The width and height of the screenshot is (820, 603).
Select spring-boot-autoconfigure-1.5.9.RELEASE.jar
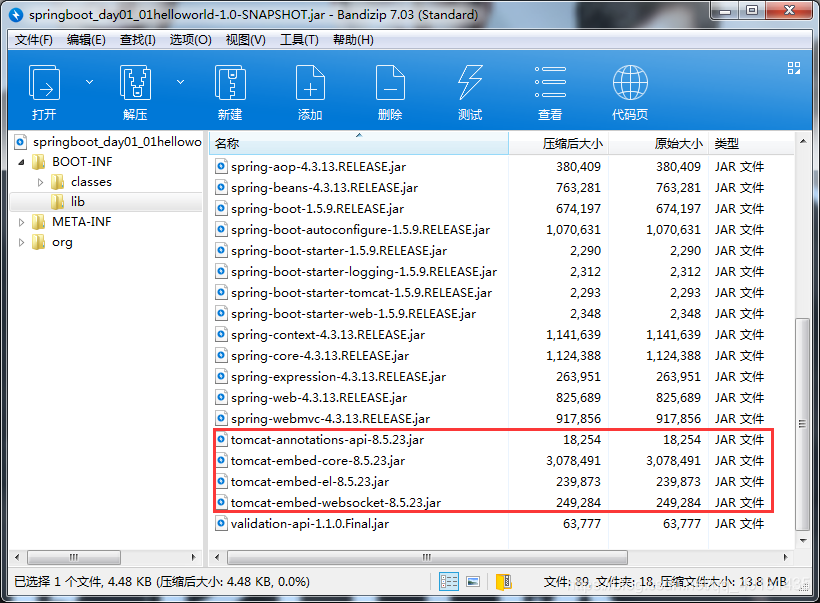360,230
